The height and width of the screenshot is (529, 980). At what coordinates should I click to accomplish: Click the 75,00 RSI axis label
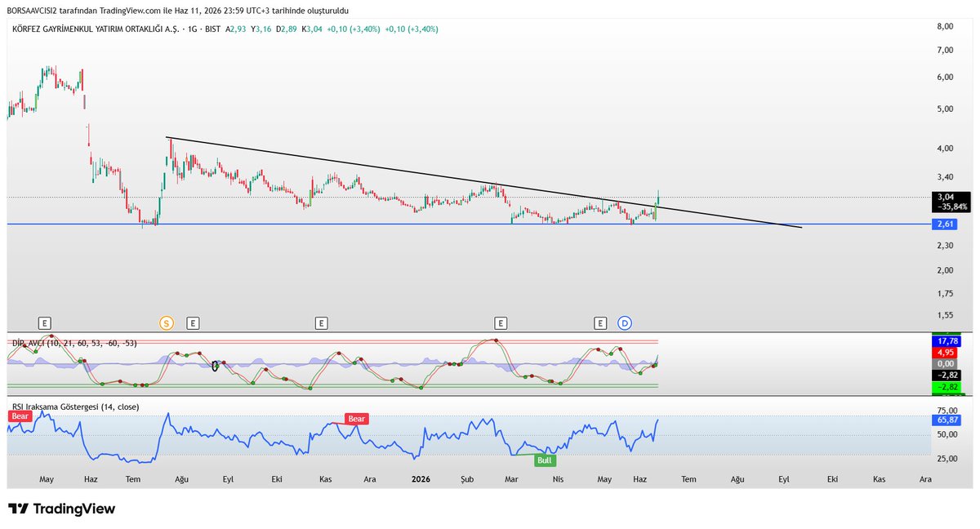(x=947, y=411)
